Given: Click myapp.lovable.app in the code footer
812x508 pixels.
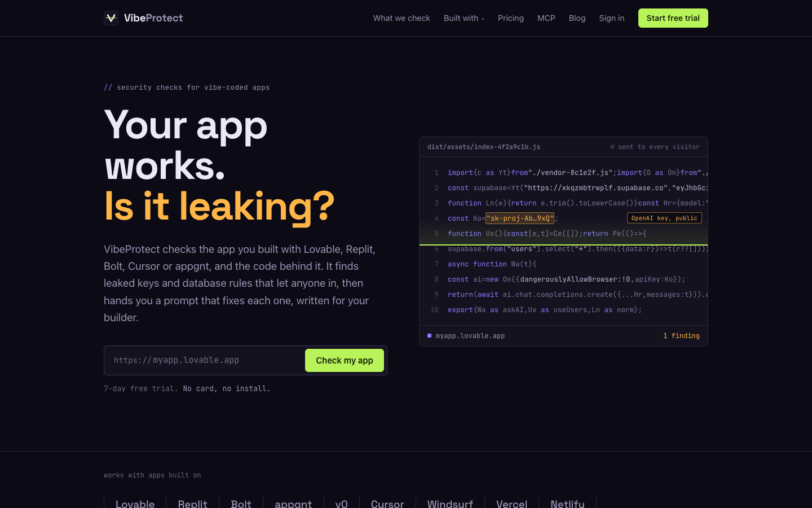Looking at the screenshot, I should pyautogui.click(x=470, y=336).
